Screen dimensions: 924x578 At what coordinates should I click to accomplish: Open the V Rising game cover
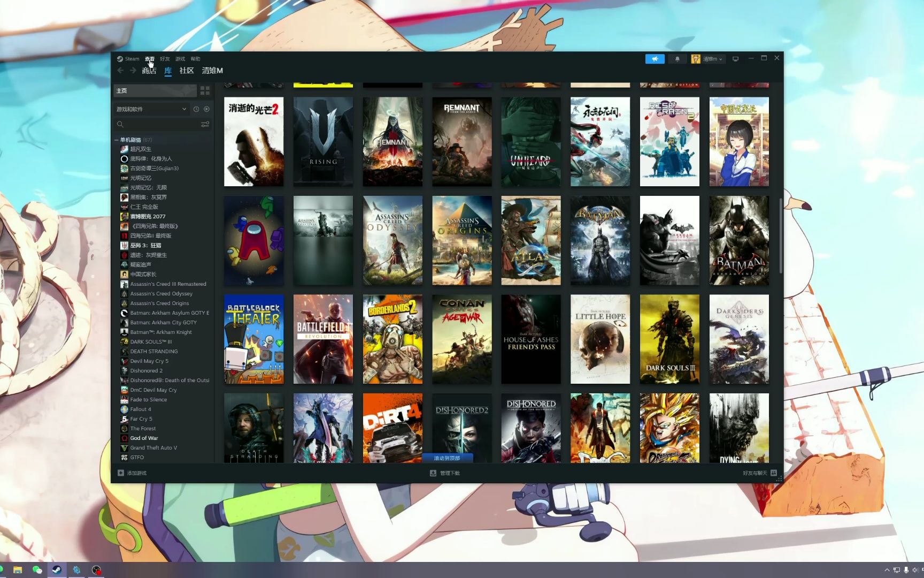tap(323, 142)
